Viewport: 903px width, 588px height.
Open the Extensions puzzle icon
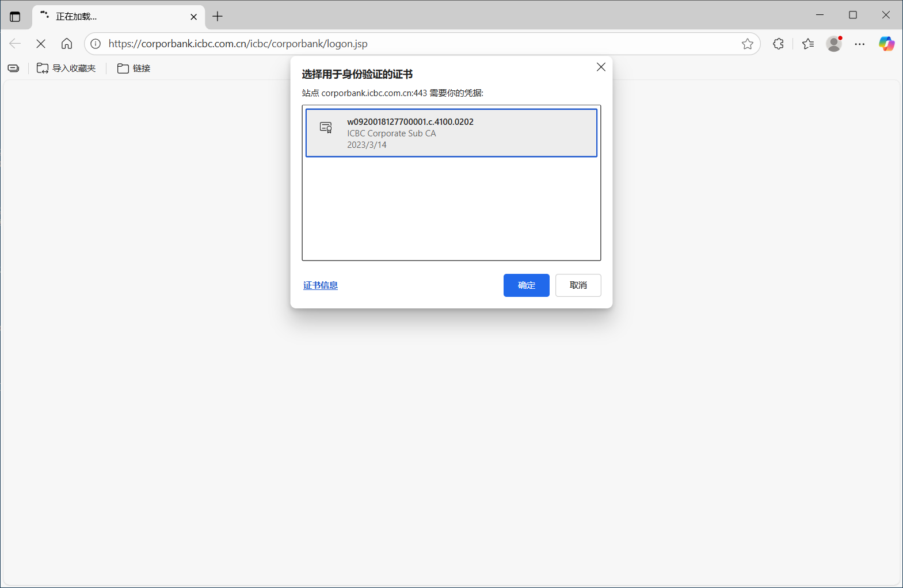coord(778,44)
